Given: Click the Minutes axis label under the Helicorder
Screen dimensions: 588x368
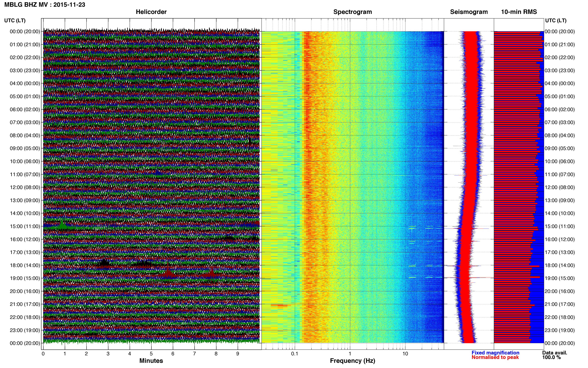Looking at the screenshot, I should pos(151,361).
